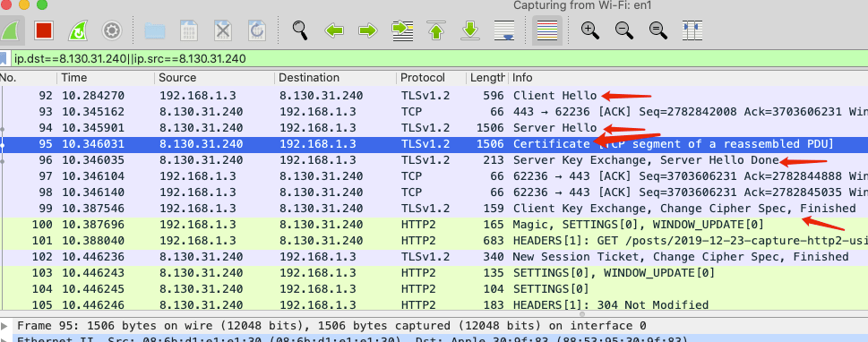Screen dimensions: 868x342
Task: Select packet 97 ACK row
Action: [x=434, y=176]
